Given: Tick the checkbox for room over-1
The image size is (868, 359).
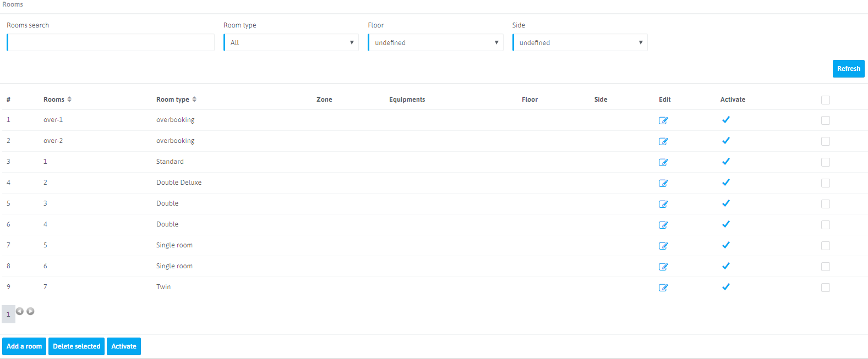Looking at the screenshot, I should 825,120.
